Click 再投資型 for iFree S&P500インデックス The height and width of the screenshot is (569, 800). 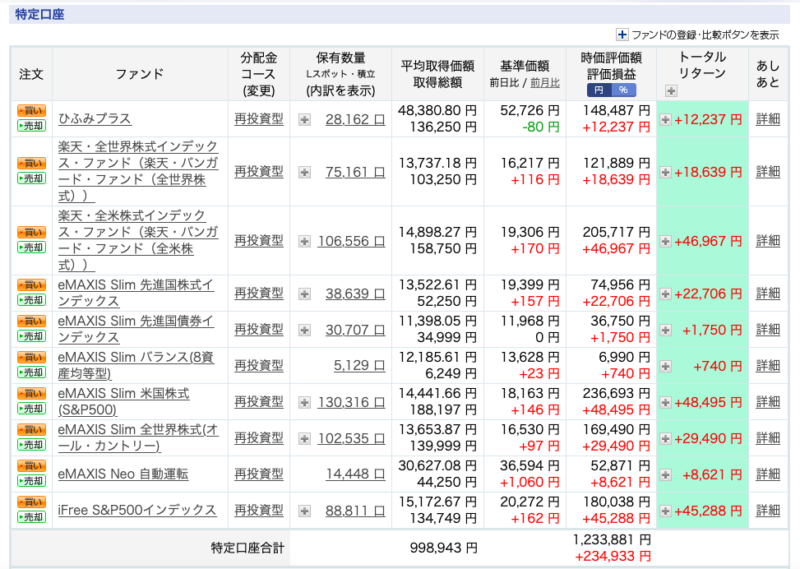click(x=259, y=510)
